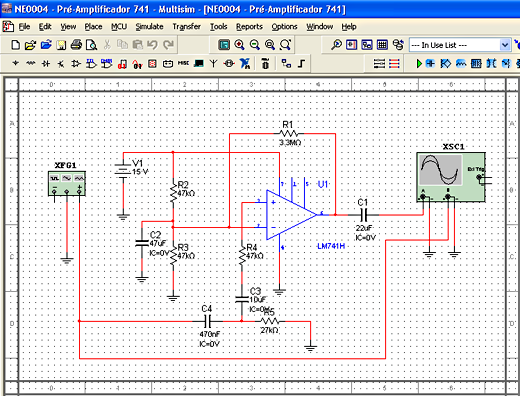Save the current design

[x=61, y=45]
